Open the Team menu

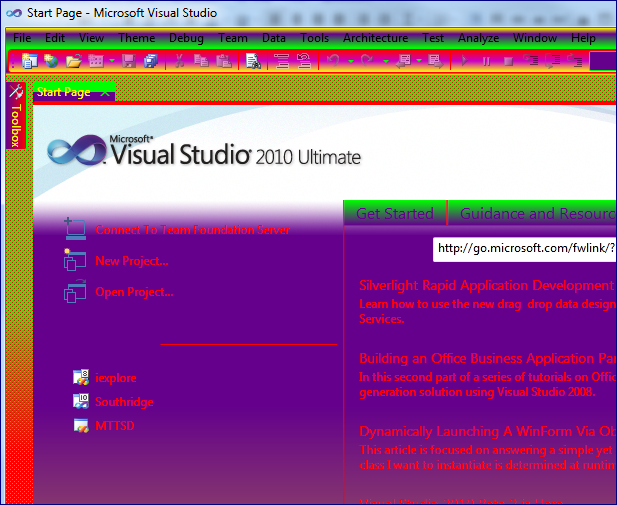click(233, 38)
